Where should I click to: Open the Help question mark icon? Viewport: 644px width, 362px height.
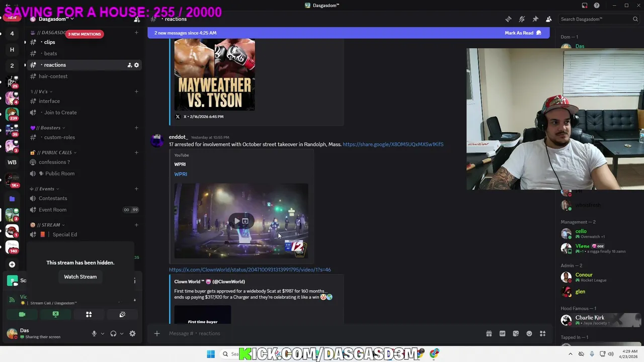point(597,6)
